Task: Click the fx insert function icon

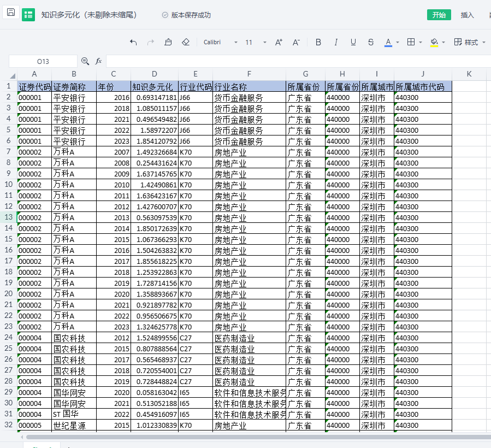Action: 99,61
